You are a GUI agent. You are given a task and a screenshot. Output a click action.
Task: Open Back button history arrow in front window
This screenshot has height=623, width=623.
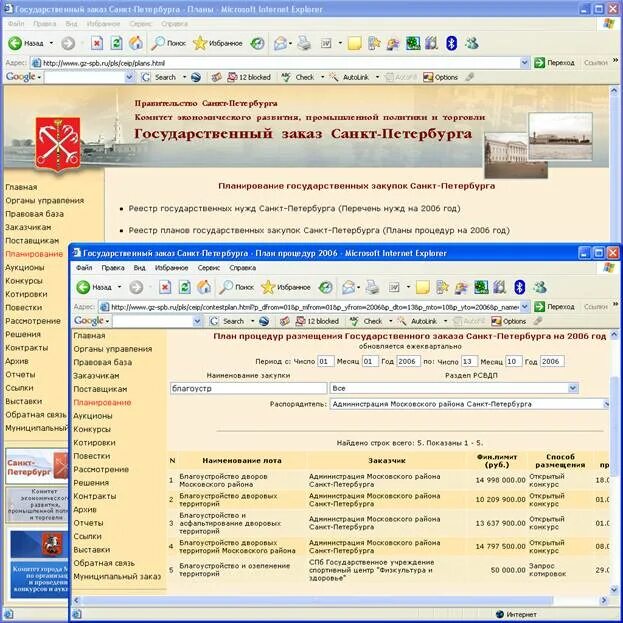pos(119,287)
